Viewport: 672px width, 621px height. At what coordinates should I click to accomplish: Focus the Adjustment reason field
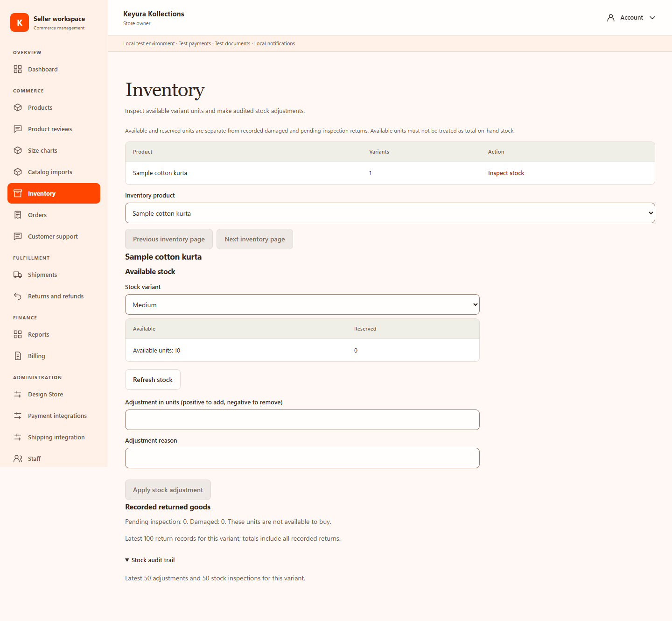coord(302,458)
